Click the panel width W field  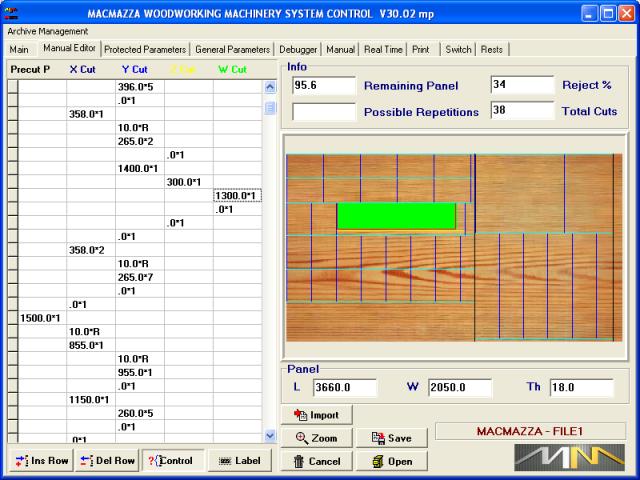460,387
